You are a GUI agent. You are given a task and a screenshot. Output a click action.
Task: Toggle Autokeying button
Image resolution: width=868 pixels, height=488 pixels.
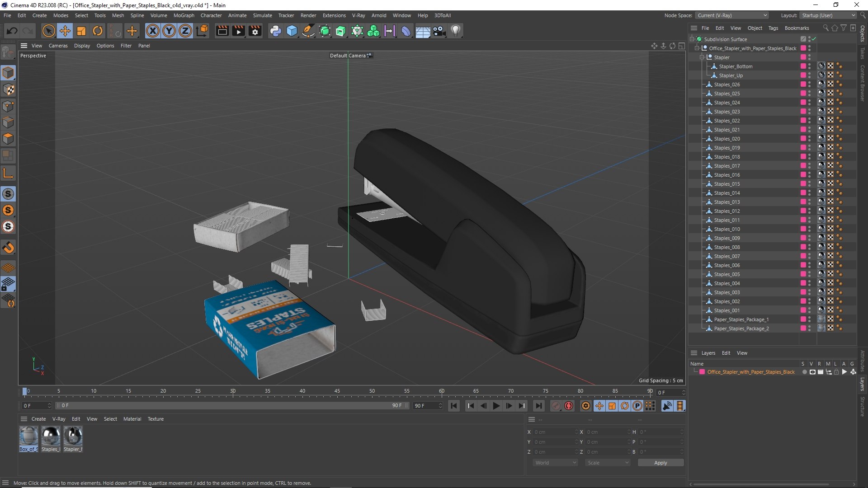coord(569,406)
